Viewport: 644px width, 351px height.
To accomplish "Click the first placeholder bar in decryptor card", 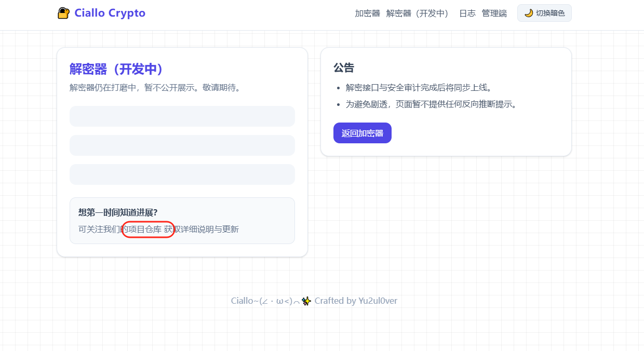I will pyautogui.click(x=182, y=116).
